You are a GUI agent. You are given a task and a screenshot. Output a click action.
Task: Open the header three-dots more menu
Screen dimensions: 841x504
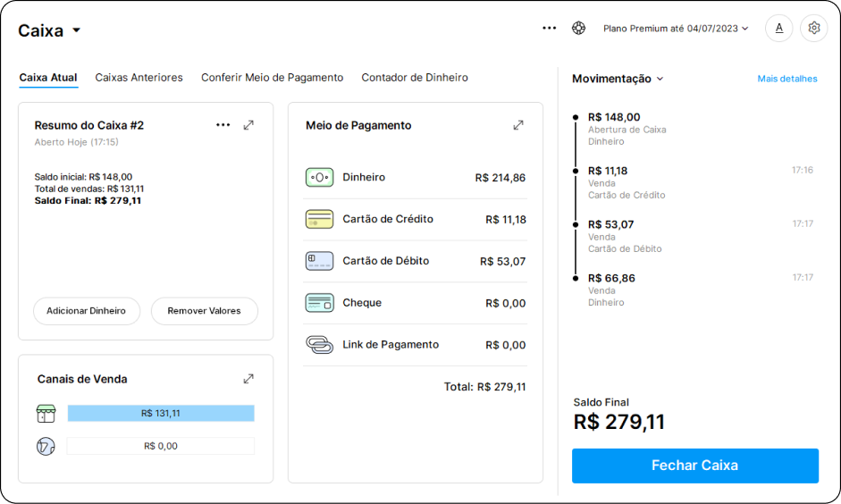pyautogui.click(x=549, y=28)
